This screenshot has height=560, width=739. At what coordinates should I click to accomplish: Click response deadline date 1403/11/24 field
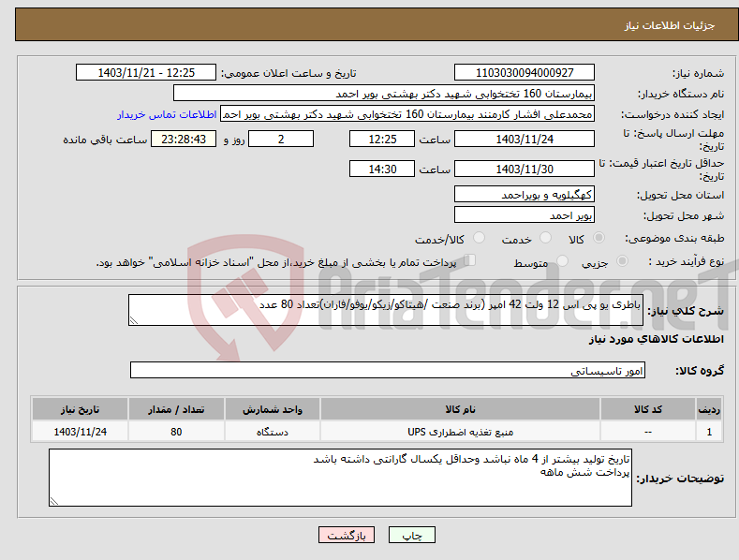[x=525, y=139]
